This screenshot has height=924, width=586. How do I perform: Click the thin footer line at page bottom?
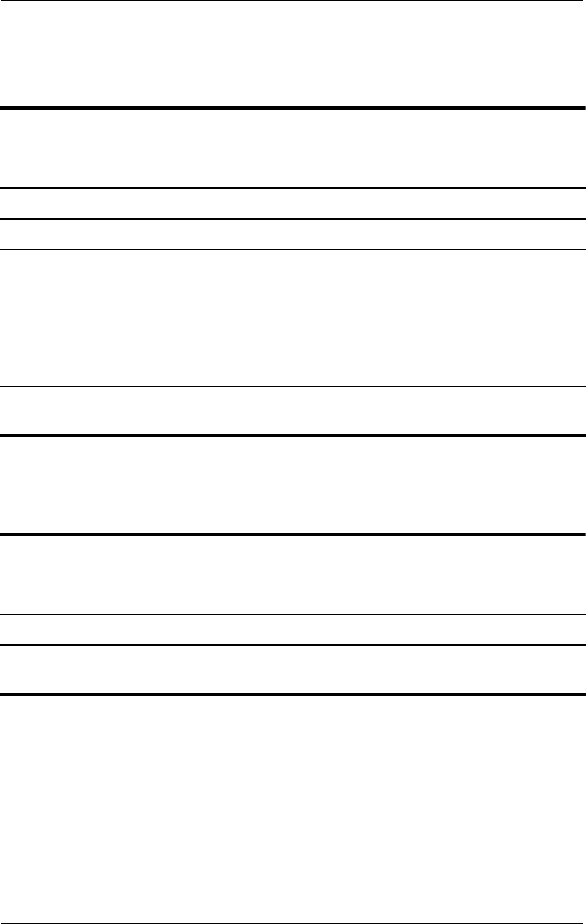click(x=293, y=923)
